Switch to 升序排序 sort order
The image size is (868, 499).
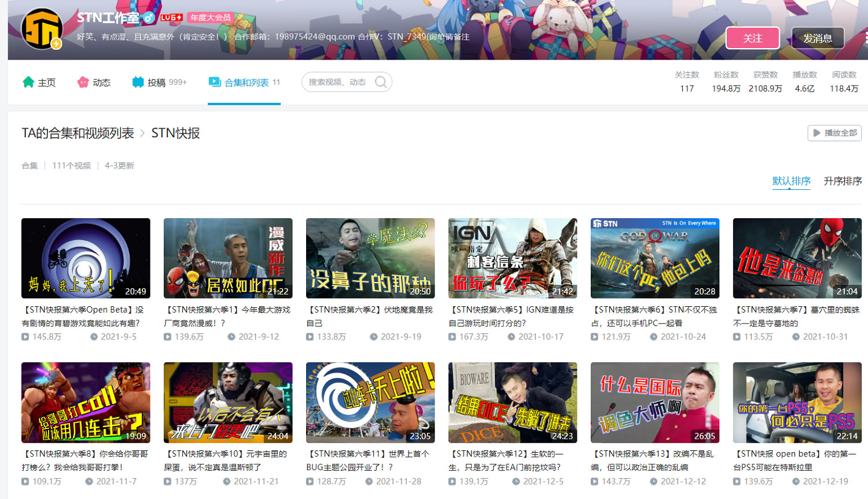843,181
